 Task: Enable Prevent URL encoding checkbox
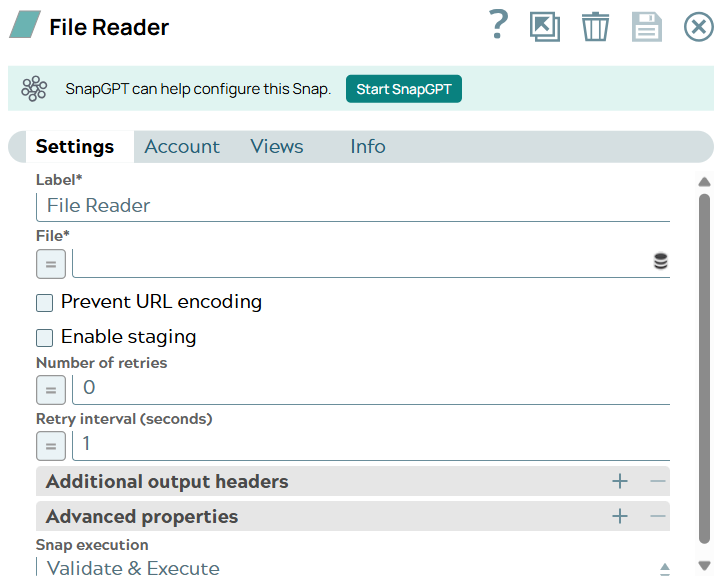[x=45, y=303]
